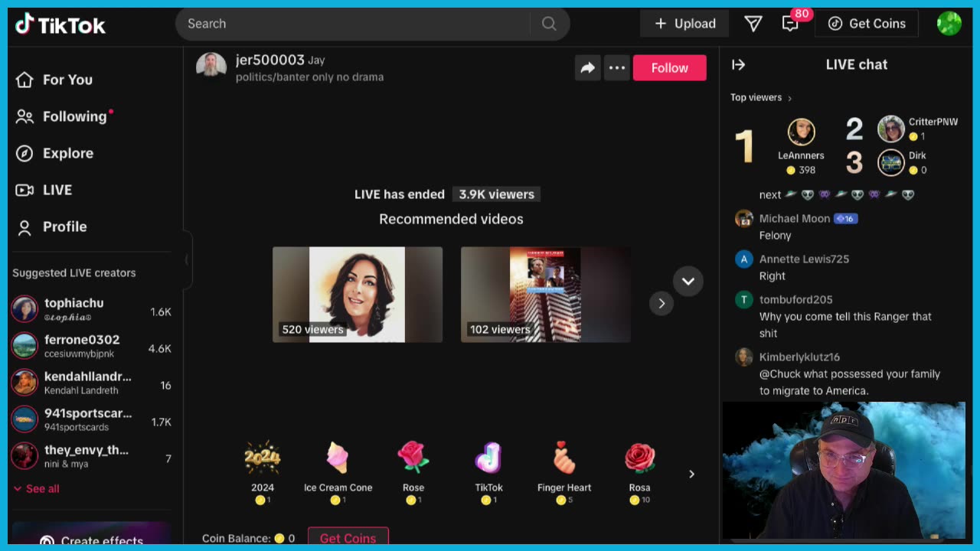This screenshot has width=980, height=551.
Task: Click the search magnifier icon
Action: point(549,24)
